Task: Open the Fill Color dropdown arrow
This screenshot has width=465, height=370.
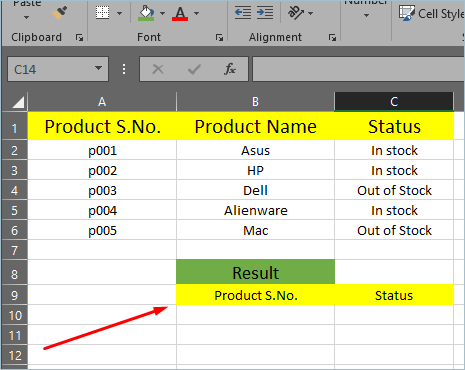Action: tap(162, 13)
